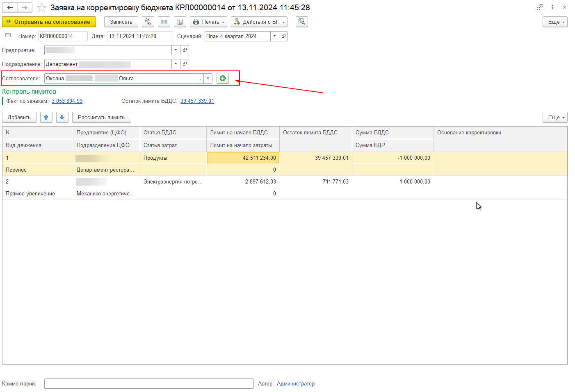Select the Электроэнергия потре… cell

(x=173, y=181)
